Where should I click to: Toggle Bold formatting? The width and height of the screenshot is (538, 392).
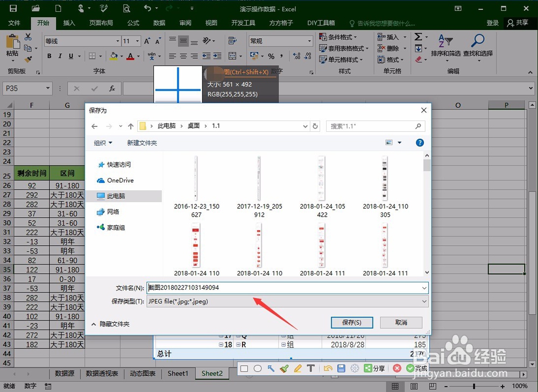pos(49,56)
